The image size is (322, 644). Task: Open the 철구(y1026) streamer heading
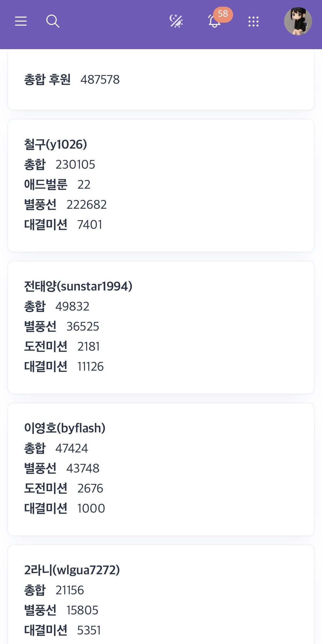tap(56, 144)
